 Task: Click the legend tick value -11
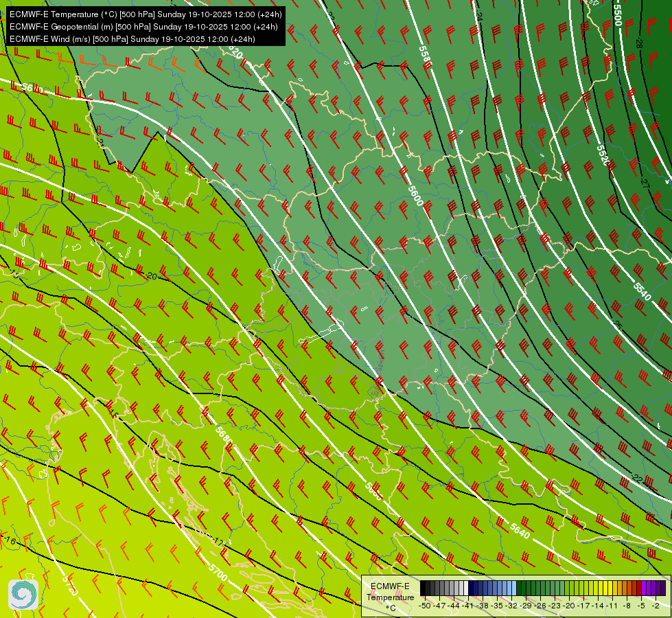pyautogui.click(x=612, y=606)
